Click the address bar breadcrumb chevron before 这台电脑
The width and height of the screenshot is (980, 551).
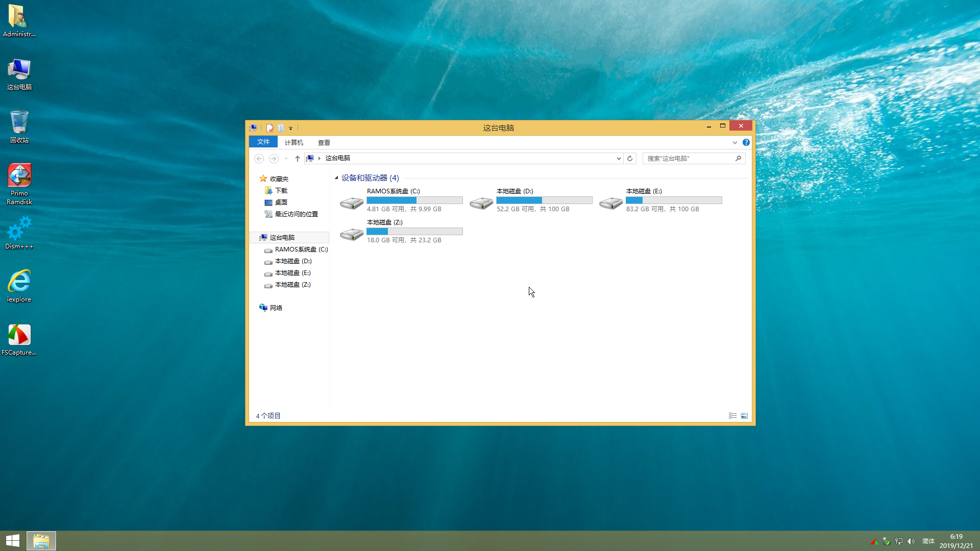coord(320,159)
